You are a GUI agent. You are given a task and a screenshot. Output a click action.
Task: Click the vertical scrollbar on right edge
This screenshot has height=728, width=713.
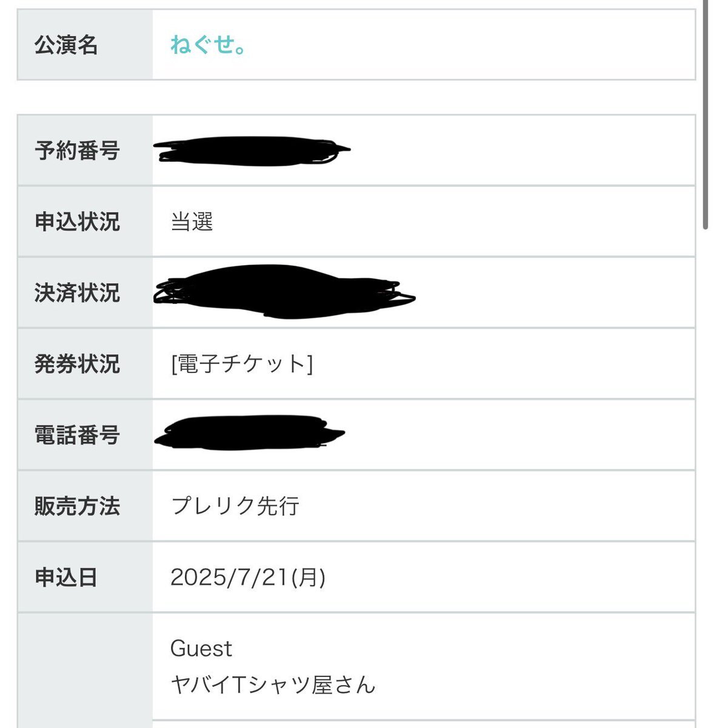pyautogui.click(x=705, y=115)
